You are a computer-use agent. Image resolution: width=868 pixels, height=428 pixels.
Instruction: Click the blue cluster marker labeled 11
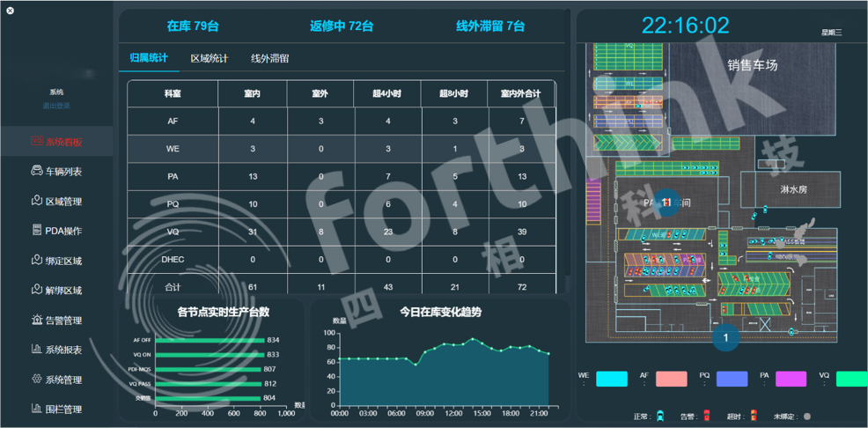[666, 203]
